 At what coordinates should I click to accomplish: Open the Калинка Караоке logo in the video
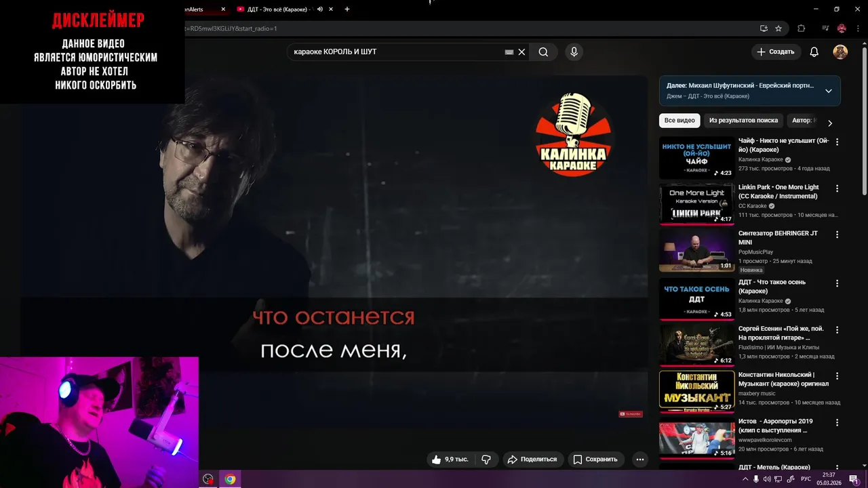(x=574, y=135)
